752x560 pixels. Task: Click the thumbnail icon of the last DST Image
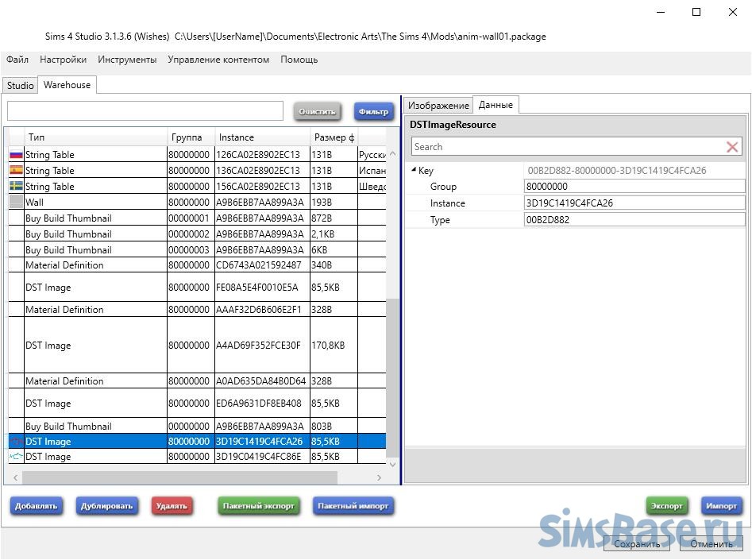[15, 457]
